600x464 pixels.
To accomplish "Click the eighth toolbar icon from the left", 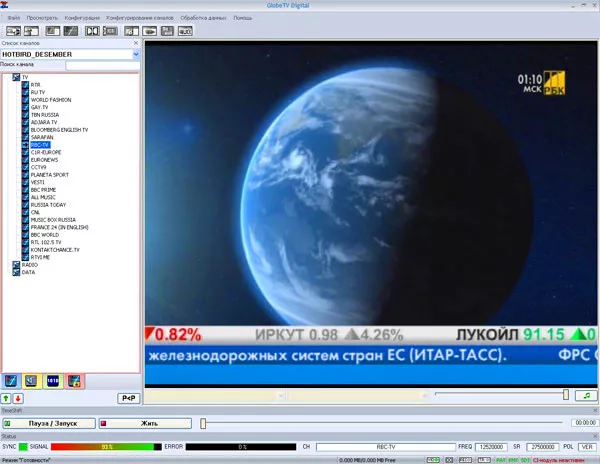I will 150,31.
